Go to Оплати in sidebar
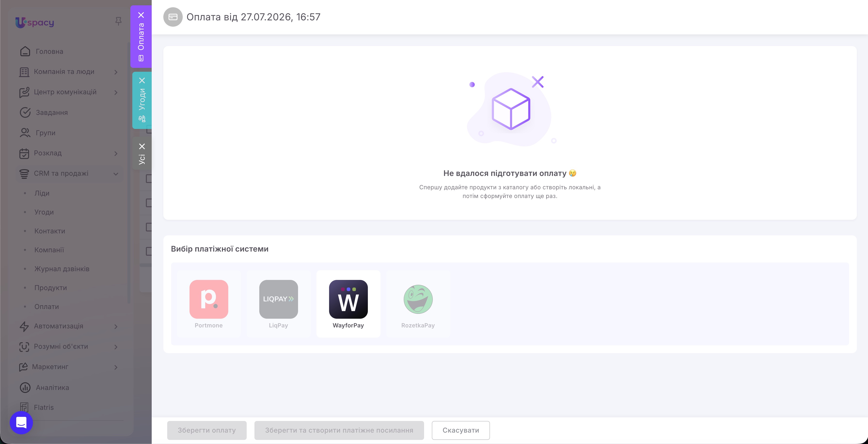The image size is (868, 444). click(x=47, y=306)
